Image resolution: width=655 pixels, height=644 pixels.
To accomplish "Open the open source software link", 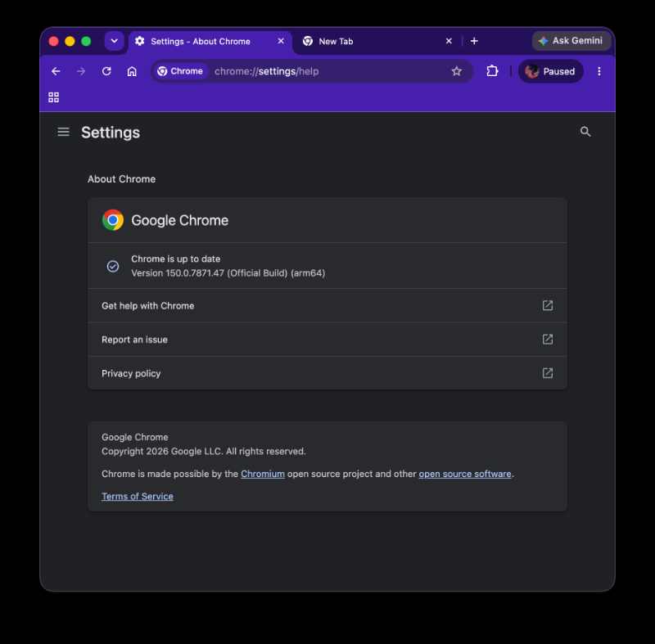I will pyautogui.click(x=465, y=474).
